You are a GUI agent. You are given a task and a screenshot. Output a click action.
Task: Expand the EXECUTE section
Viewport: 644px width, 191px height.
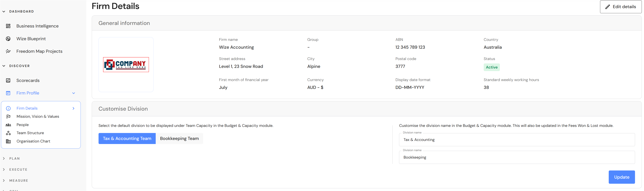coord(4,169)
